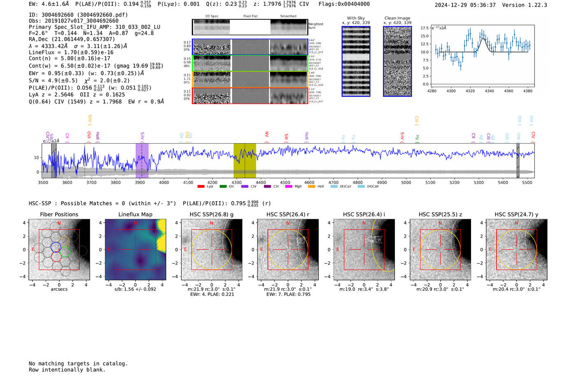Select the Obs 20191027v017_3004692660 line
The width and height of the screenshot is (576, 392).
click(x=74, y=21)
